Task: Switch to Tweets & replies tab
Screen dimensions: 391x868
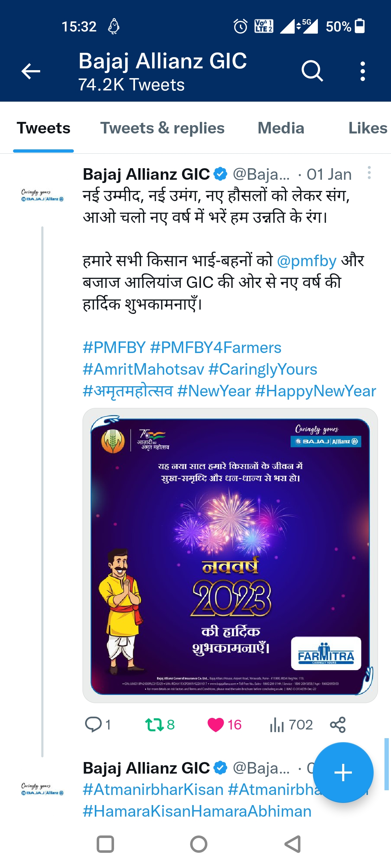Action: click(x=162, y=128)
